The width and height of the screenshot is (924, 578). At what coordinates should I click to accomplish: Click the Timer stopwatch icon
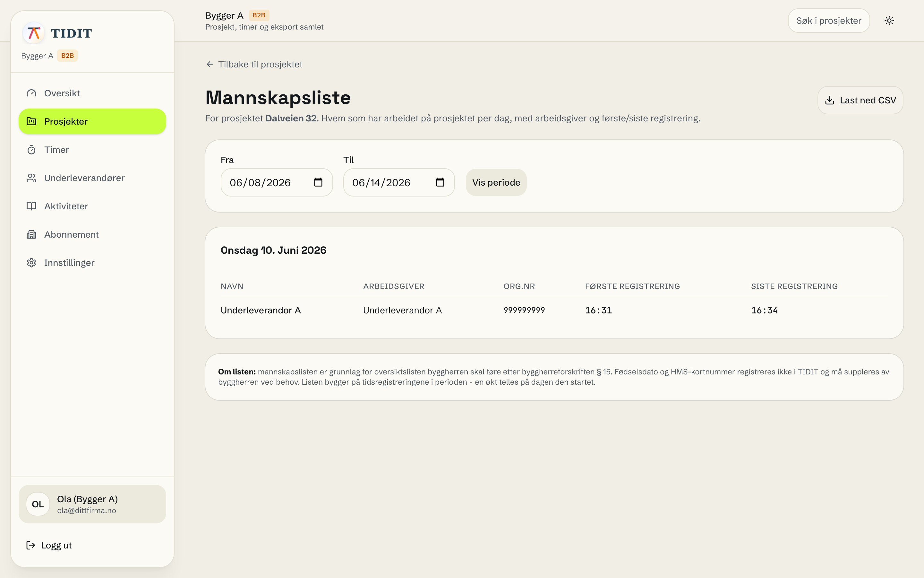pyautogui.click(x=31, y=150)
